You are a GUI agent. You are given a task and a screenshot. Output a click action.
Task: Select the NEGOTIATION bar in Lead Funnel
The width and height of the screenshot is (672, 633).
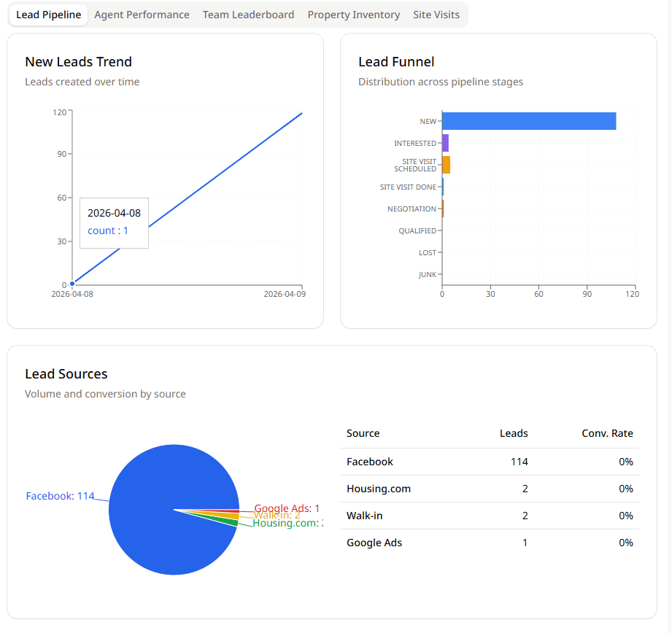444,209
